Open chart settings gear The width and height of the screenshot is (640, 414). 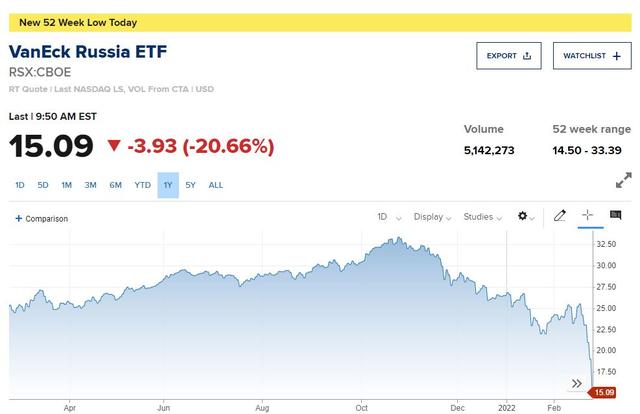(522, 216)
